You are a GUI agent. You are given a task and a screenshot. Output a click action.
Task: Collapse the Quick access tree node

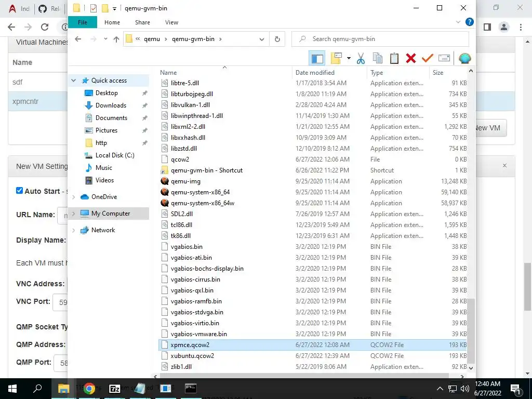[74, 81]
